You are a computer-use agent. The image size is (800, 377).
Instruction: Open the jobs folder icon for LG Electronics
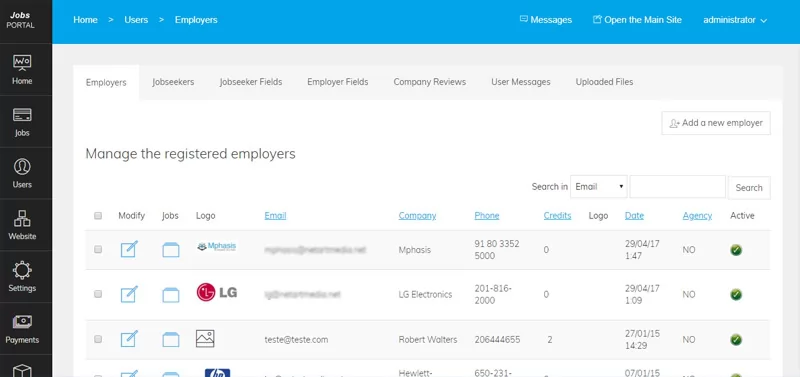171,295
